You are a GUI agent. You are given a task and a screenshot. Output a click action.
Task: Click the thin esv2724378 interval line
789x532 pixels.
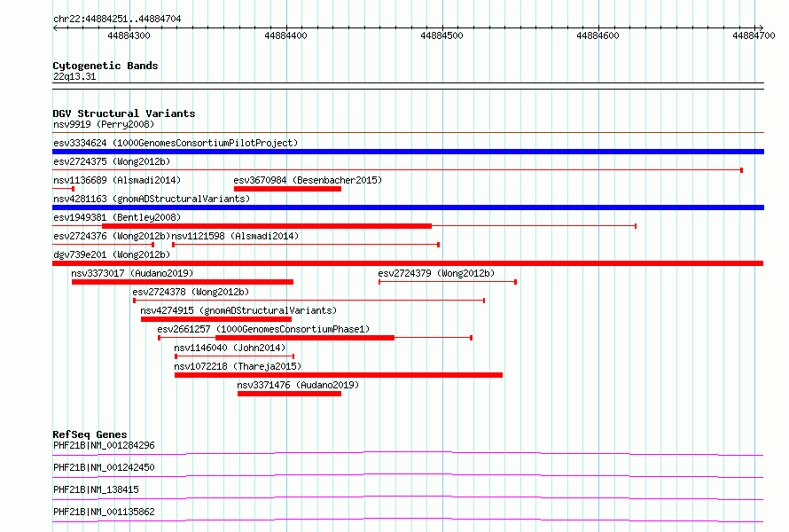309,301
